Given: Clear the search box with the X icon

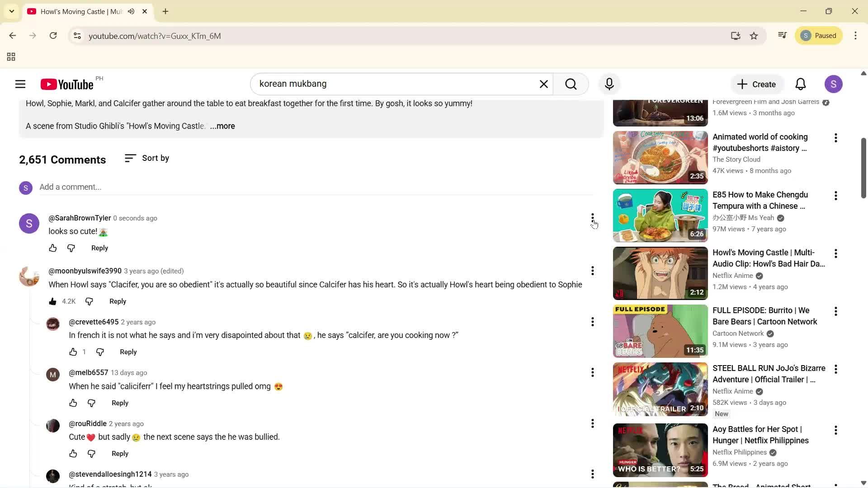Looking at the screenshot, I should coord(543,84).
